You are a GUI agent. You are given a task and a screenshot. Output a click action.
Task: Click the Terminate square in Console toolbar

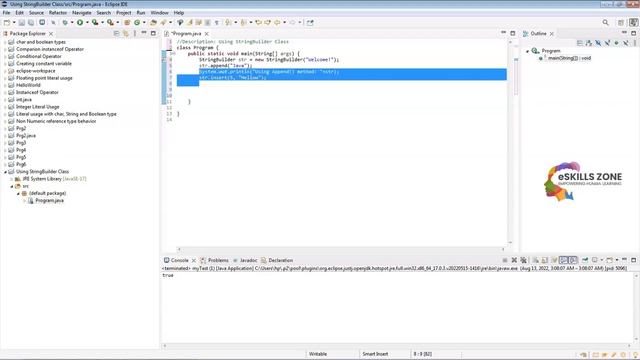505,260
